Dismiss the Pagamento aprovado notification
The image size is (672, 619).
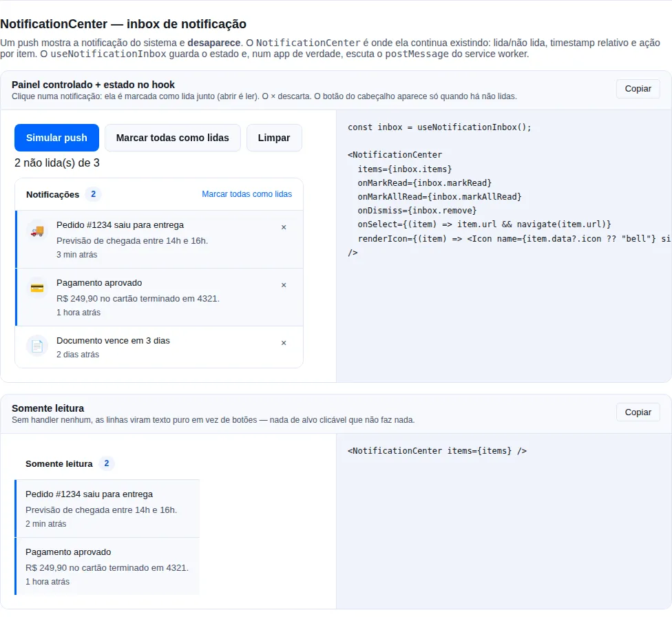(284, 285)
